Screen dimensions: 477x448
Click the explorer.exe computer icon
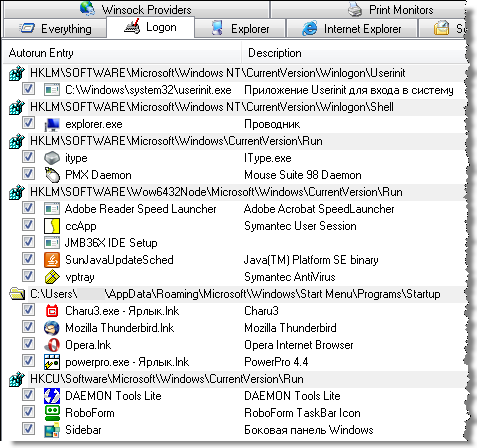pos(52,124)
